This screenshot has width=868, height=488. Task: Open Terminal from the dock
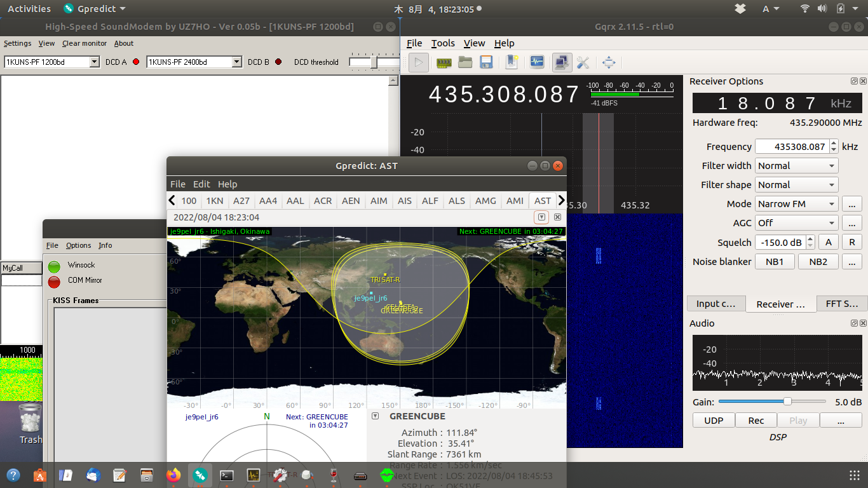point(226,475)
